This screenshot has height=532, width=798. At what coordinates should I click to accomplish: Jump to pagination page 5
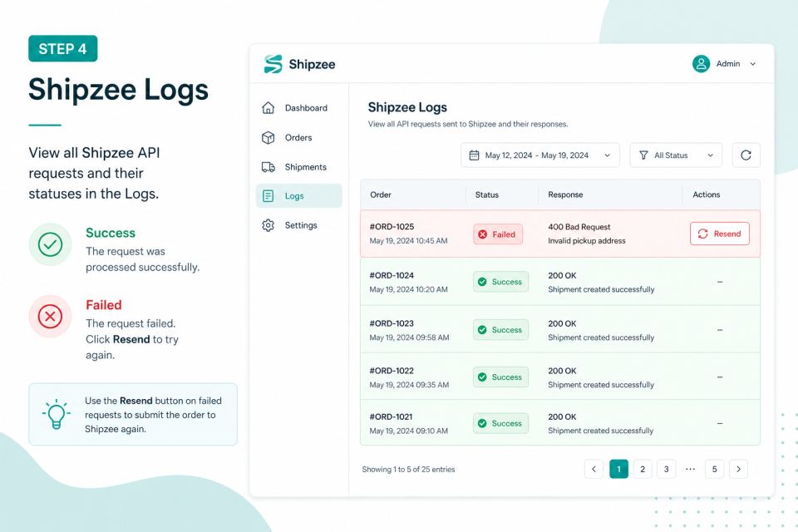click(x=715, y=469)
